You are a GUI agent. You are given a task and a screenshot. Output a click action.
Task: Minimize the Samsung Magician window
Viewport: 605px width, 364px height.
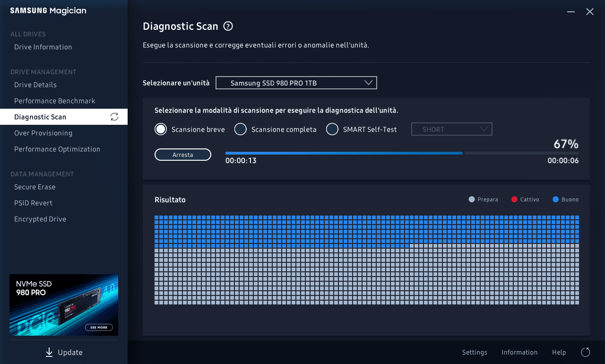click(x=571, y=12)
